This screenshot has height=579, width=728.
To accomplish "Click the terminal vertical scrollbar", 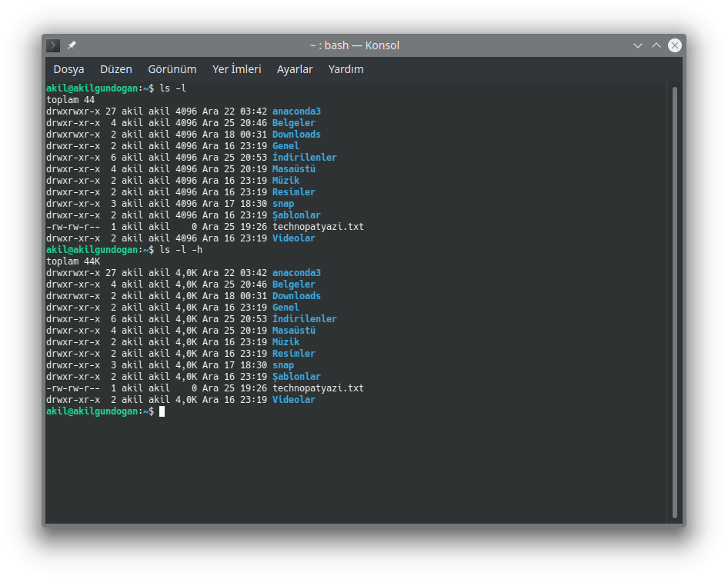I will [675, 302].
